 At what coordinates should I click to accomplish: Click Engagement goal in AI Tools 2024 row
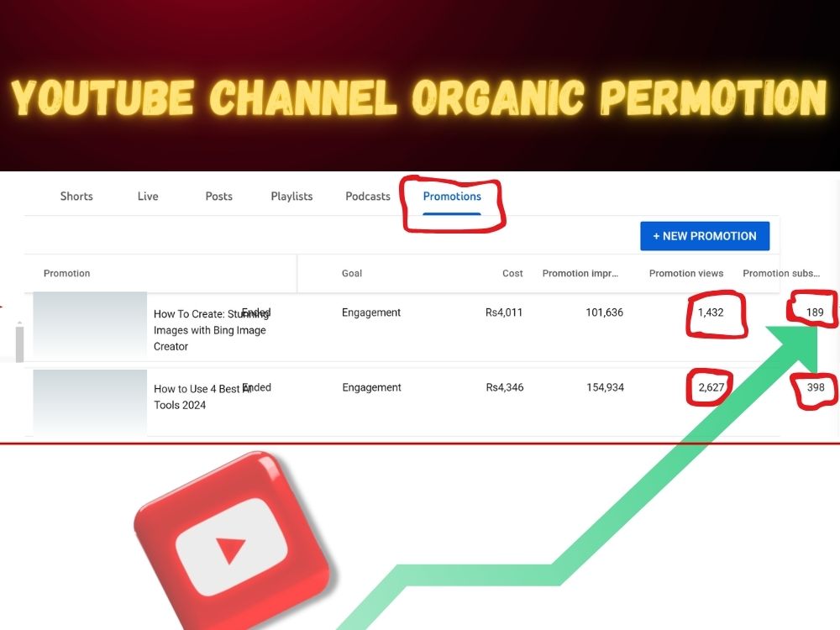pos(372,387)
